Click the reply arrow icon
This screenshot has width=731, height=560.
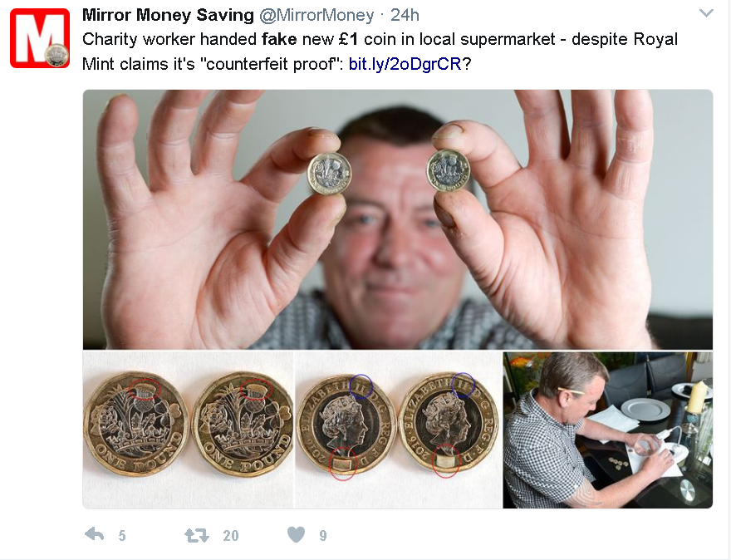(x=95, y=534)
